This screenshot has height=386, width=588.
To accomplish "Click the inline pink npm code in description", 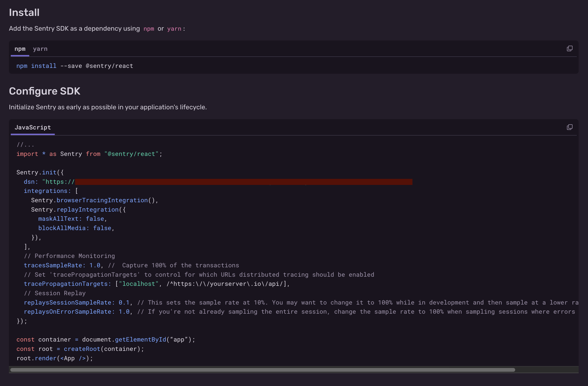I will pos(148,29).
